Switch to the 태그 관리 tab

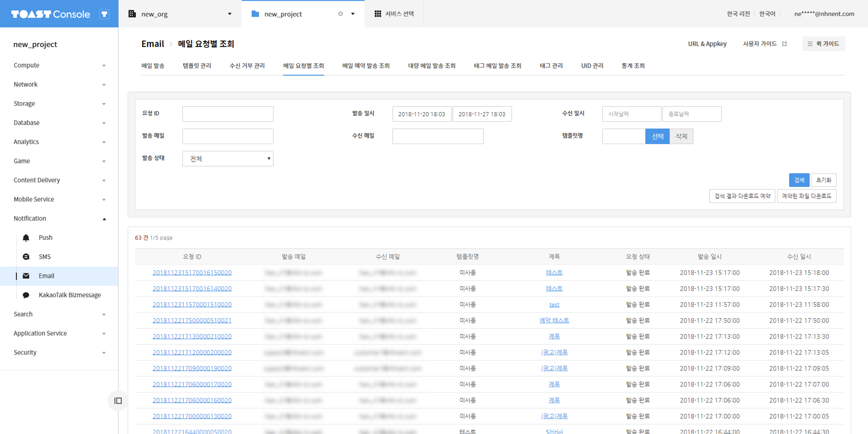pyautogui.click(x=551, y=66)
